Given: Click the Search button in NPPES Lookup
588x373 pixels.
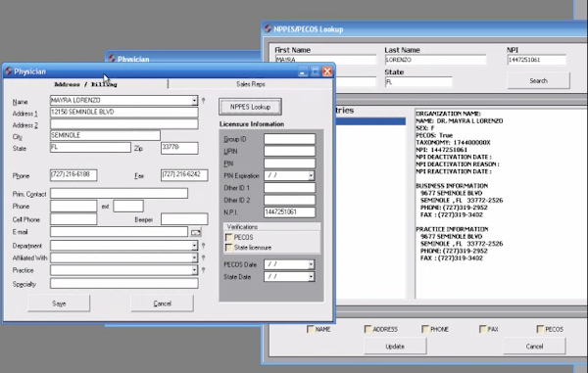Looking at the screenshot, I should click(x=538, y=80).
